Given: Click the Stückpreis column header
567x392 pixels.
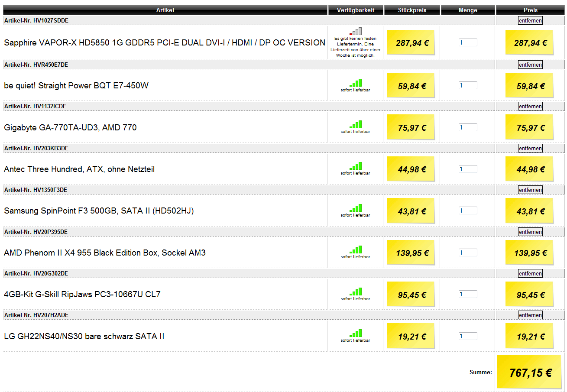Looking at the screenshot, I should (412, 10).
